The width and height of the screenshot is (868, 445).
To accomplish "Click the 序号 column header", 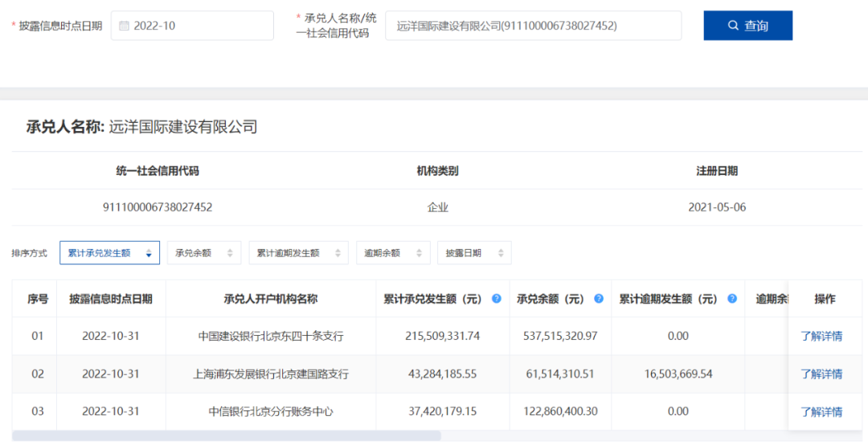I will [x=38, y=299].
